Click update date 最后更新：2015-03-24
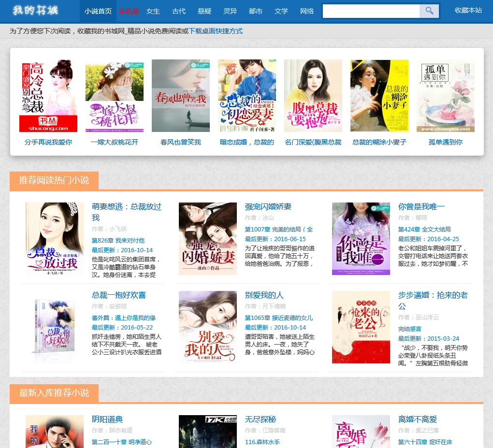The width and height of the screenshot is (493, 448). pos(429,339)
